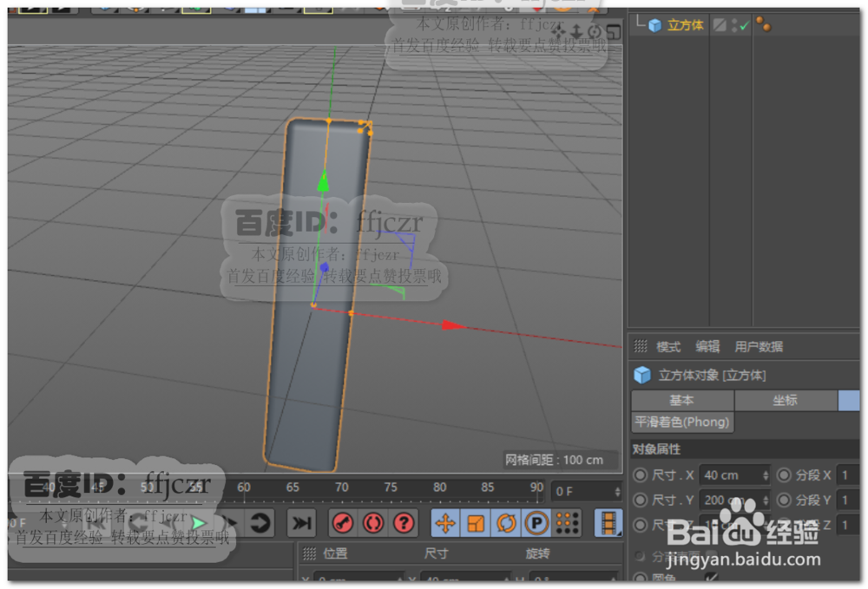Toggle the 分段 X keyframe circle
868x589 pixels.
click(x=784, y=475)
